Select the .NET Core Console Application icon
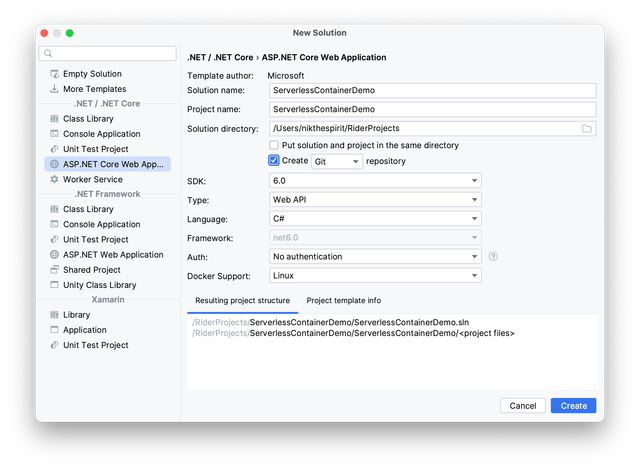This screenshot has height=469, width=640. pos(54,134)
